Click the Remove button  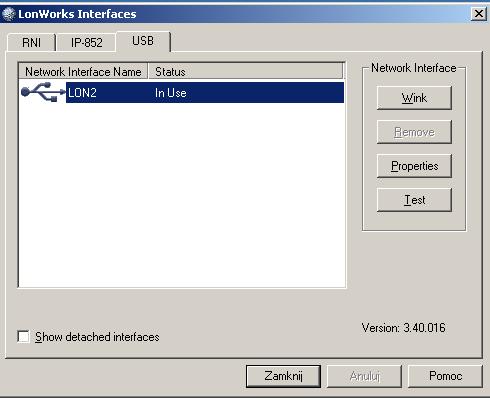pos(414,132)
